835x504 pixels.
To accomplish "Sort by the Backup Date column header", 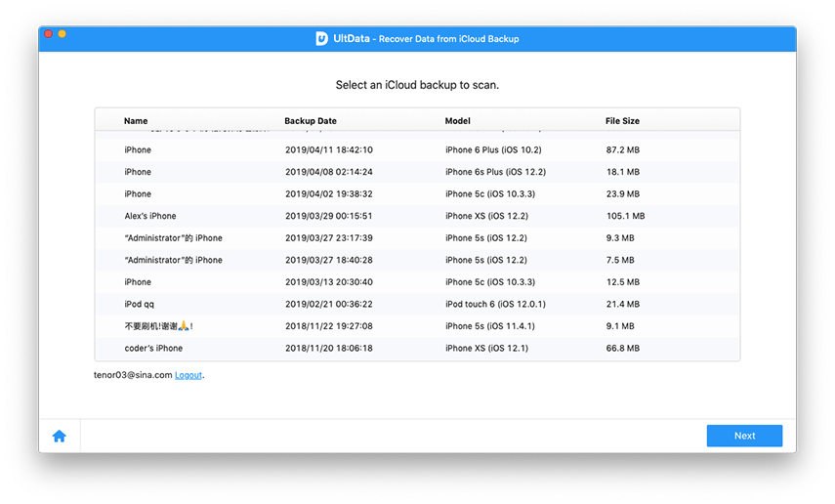I will pyautogui.click(x=311, y=121).
